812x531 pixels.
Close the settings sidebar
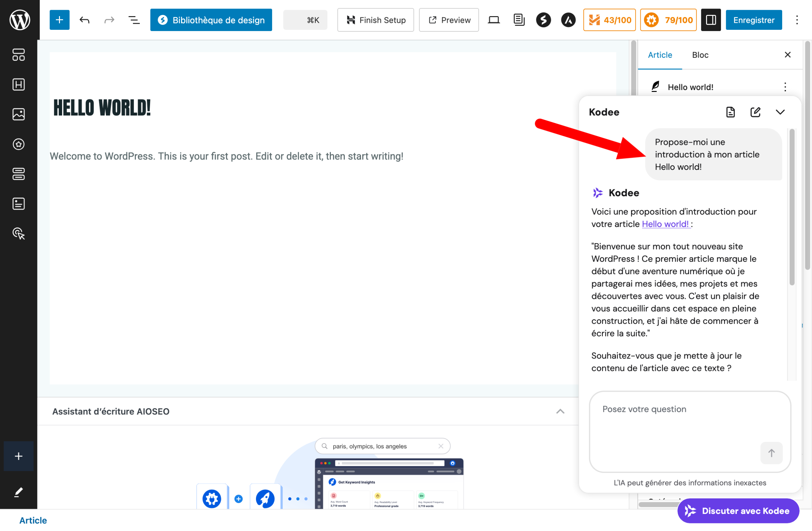coord(788,55)
